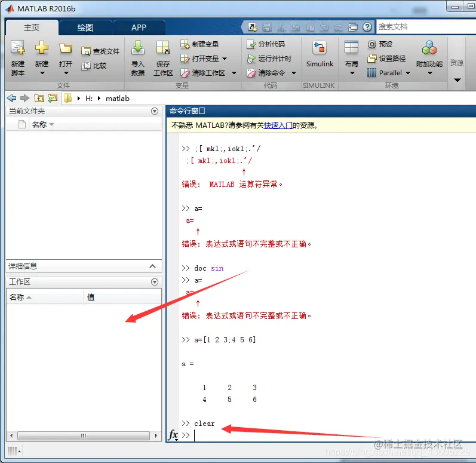
Task: Open Workspace (工作区) panel actions menu
Action: point(155,282)
